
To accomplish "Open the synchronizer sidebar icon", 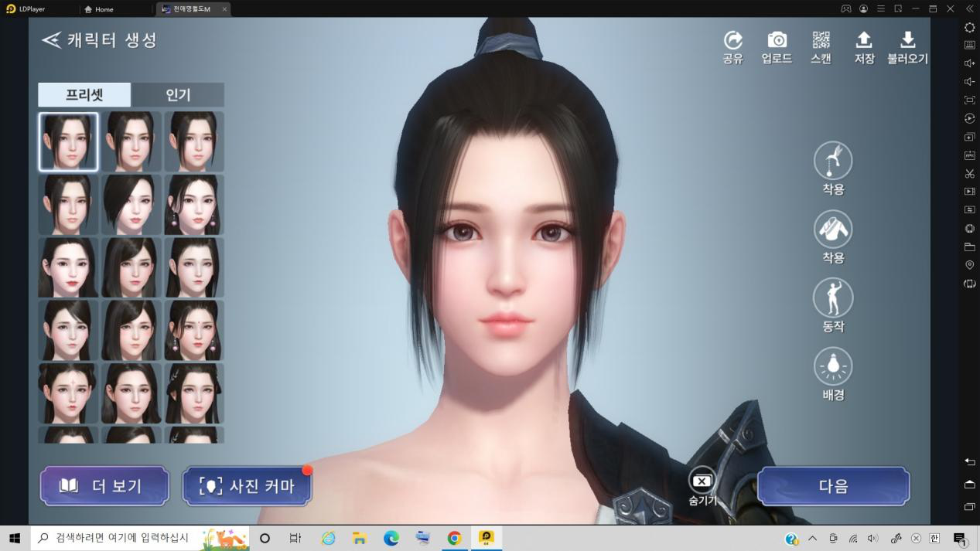I will tap(969, 209).
